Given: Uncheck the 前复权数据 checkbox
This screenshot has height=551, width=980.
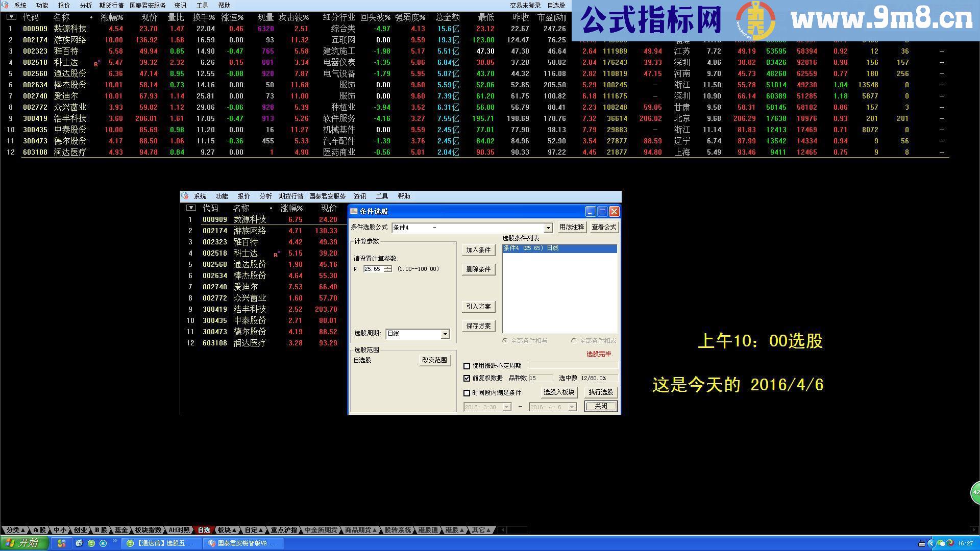Looking at the screenshot, I should [467, 378].
